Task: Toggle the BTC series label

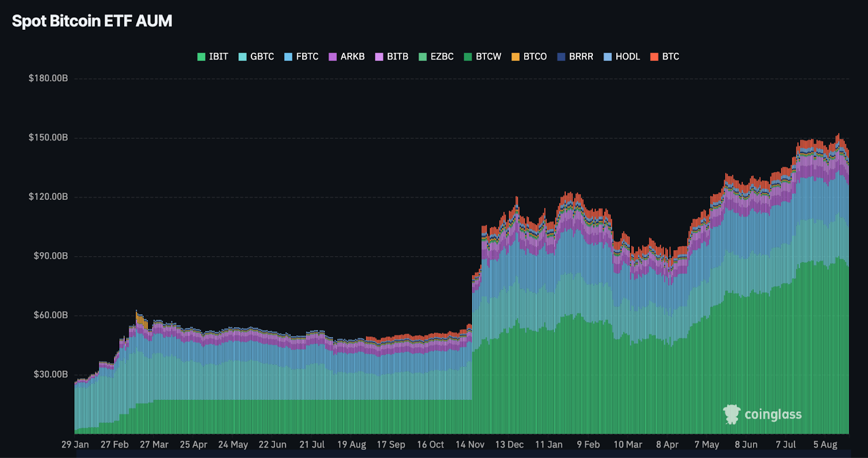Action: pos(671,56)
